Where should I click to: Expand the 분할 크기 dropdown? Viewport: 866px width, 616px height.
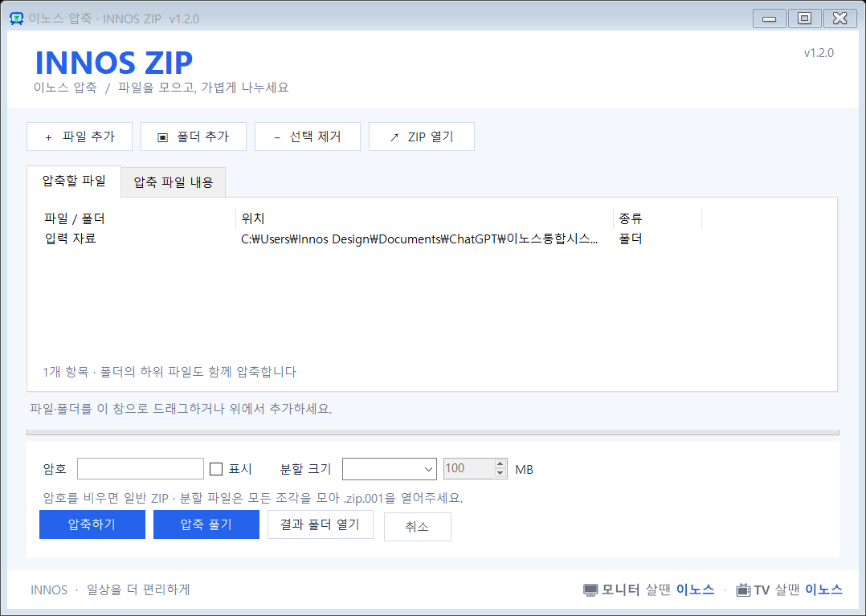coord(390,469)
